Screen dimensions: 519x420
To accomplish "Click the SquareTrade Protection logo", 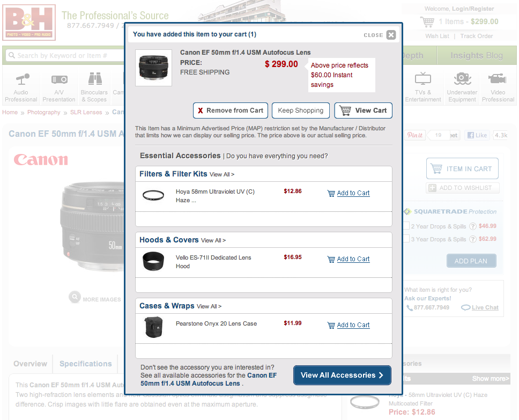I will click(x=450, y=211).
